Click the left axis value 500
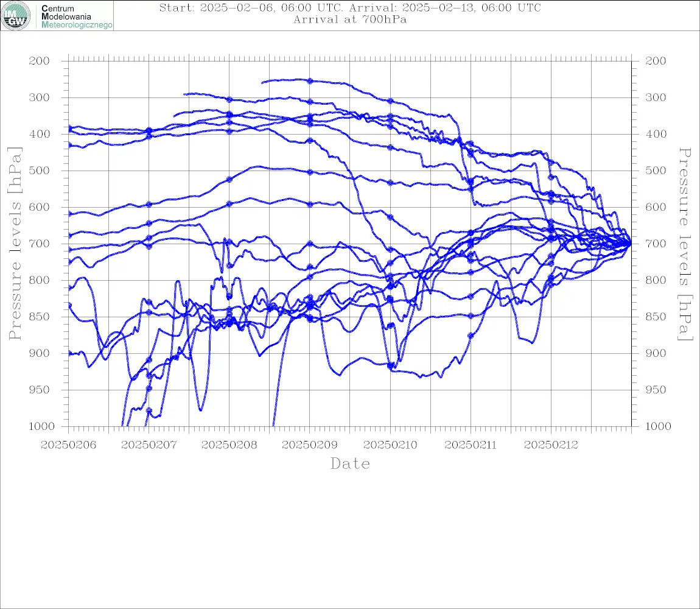This screenshot has width=700, height=609. tap(40, 171)
